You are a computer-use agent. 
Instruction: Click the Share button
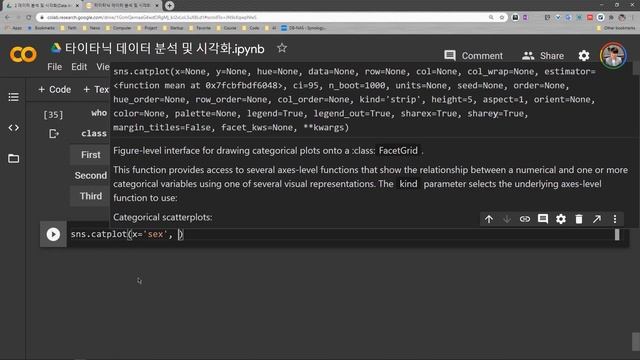coord(543,56)
